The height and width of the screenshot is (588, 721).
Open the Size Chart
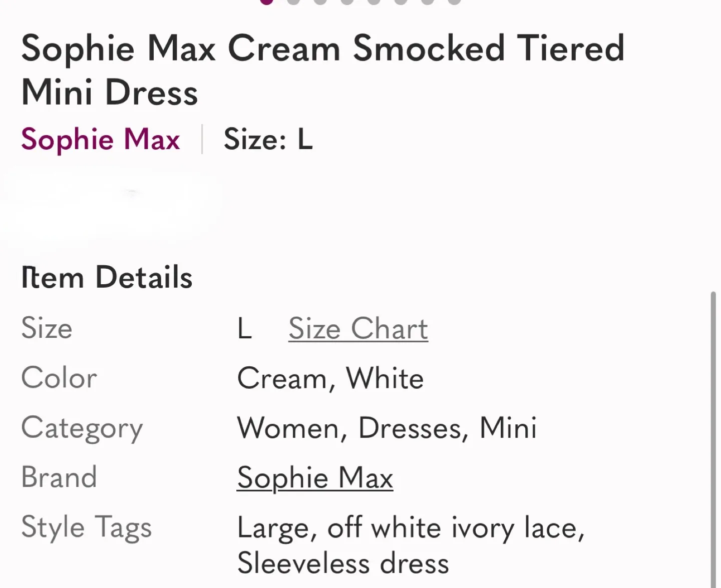pos(357,329)
